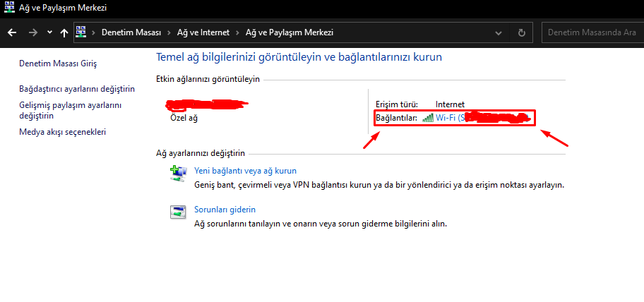Click the Temel ağ bilgilerinizi görüntüleyin title

[299, 57]
